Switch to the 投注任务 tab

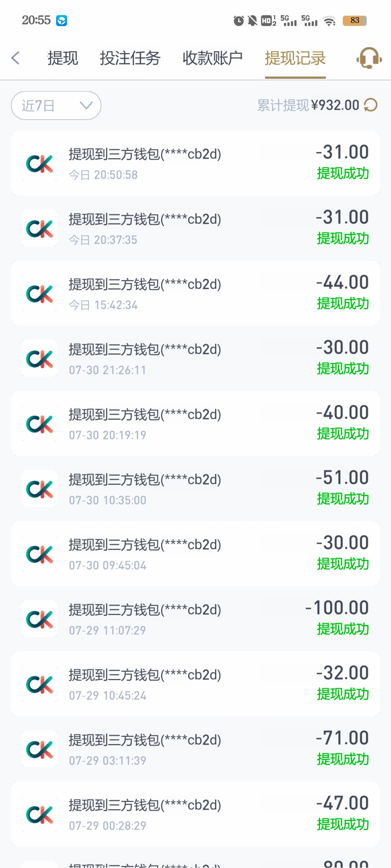[130, 58]
